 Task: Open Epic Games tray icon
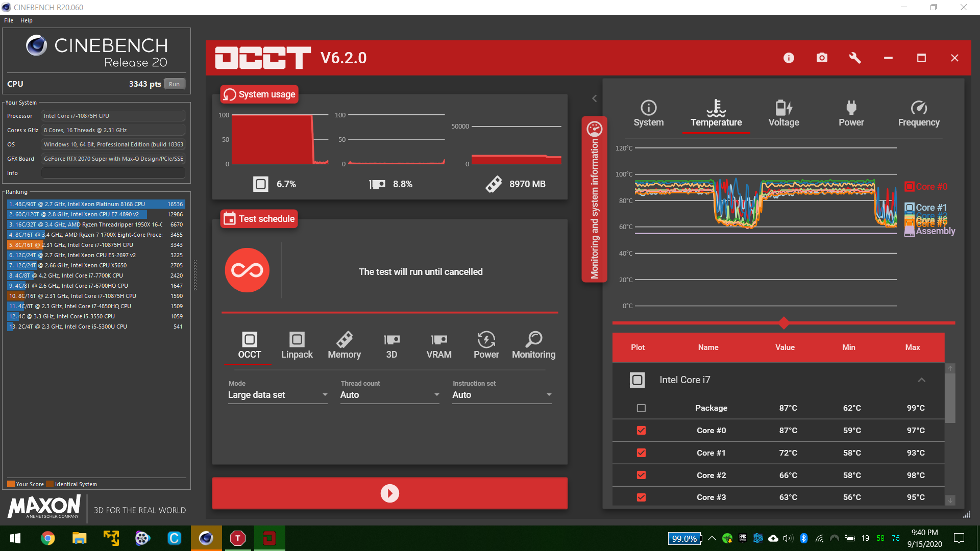742,538
